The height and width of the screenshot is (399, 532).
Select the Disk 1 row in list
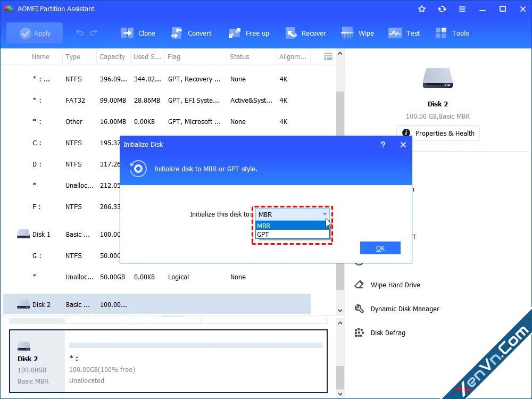point(68,234)
